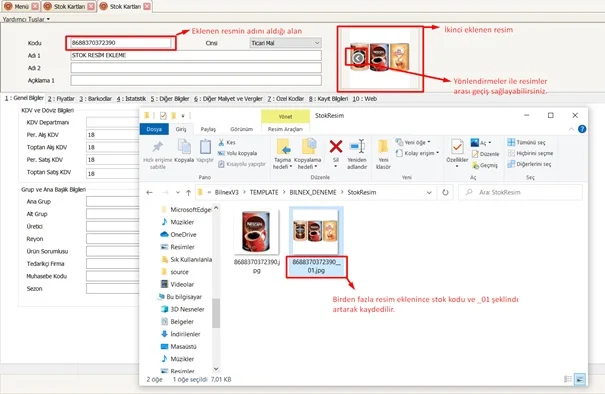Open quick access toolbar customize arrow
605x394 pixels.
tap(183, 116)
